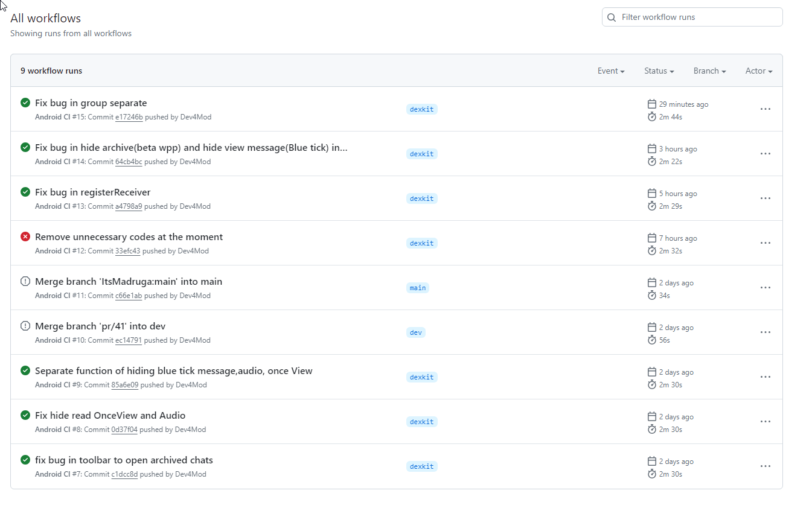Expand the Event filter dropdown
The height and width of the screenshot is (508, 812).
click(x=611, y=71)
